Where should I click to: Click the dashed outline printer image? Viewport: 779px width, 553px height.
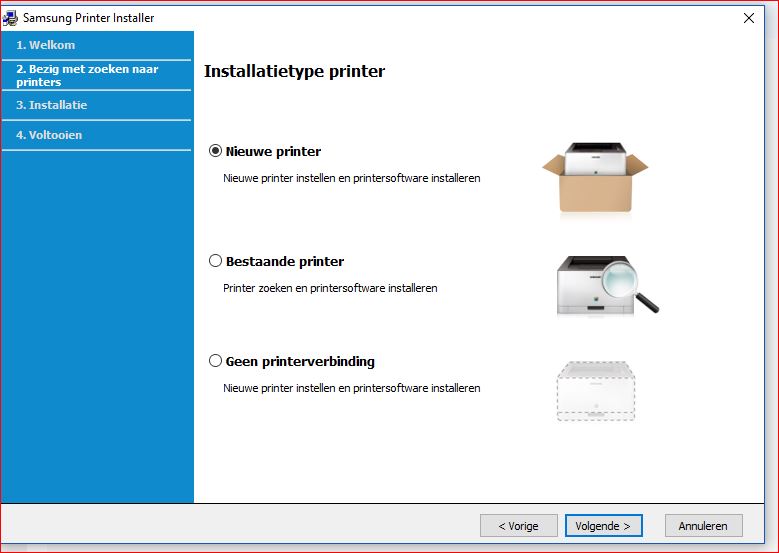pos(596,392)
